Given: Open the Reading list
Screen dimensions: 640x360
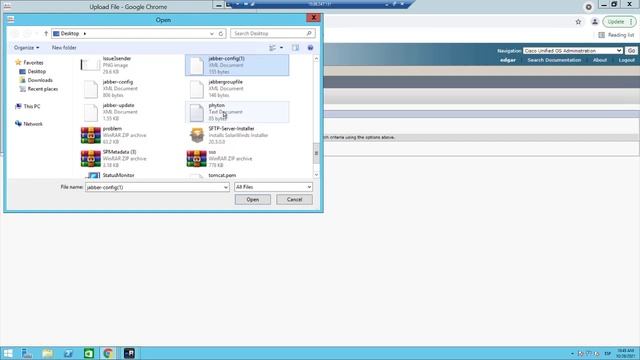Looking at the screenshot, I should 616,35.
